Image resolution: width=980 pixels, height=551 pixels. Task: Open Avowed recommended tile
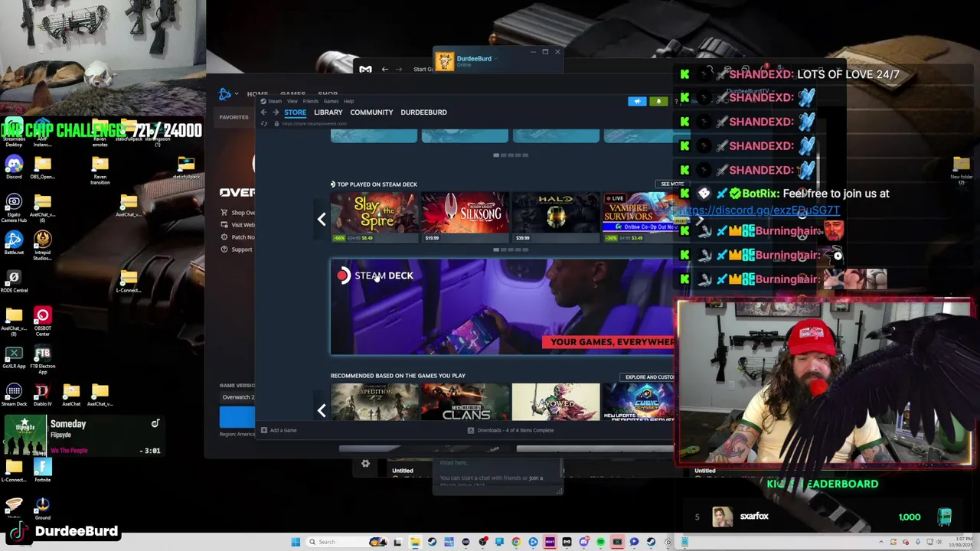pos(556,403)
